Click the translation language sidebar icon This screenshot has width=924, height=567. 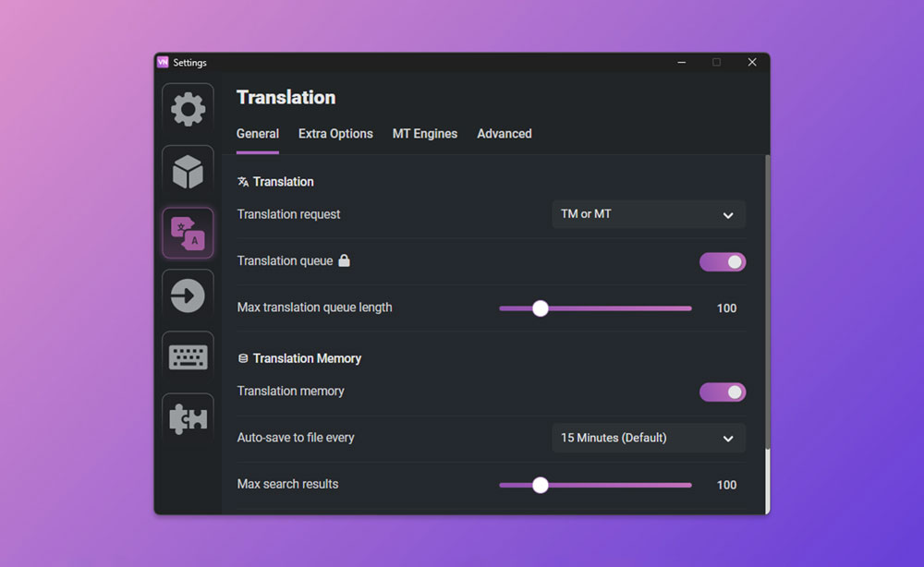coord(188,233)
